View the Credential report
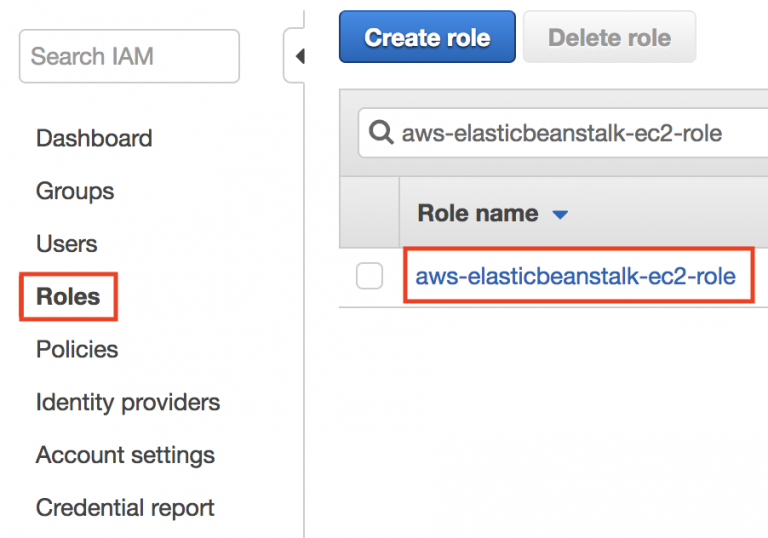This screenshot has width=768, height=538. (125, 508)
